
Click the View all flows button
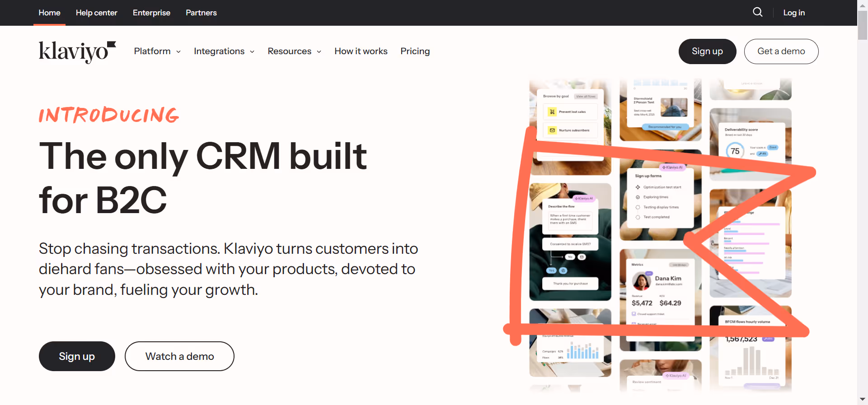[x=586, y=97]
